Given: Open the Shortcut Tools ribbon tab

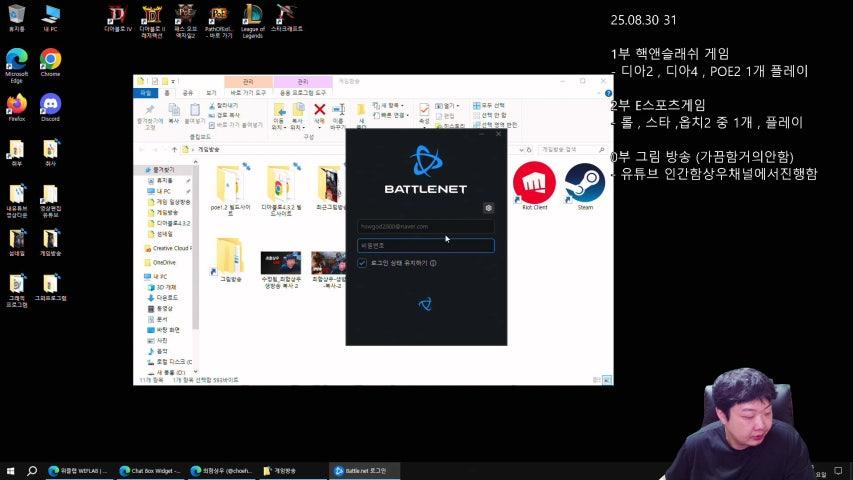Looking at the screenshot, I should tap(248, 93).
